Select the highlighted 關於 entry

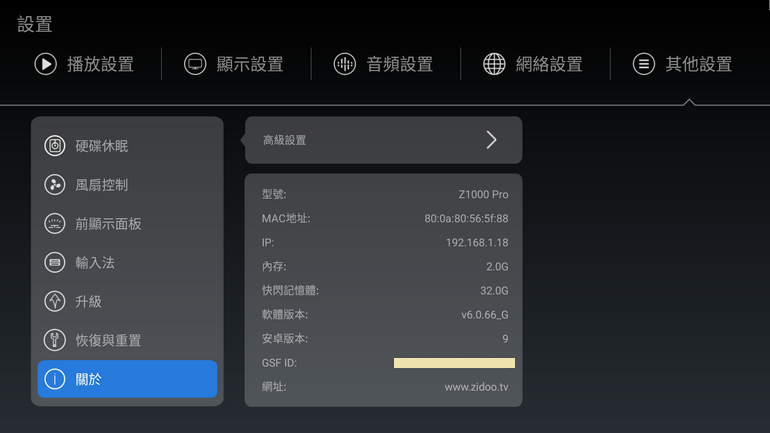point(127,379)
